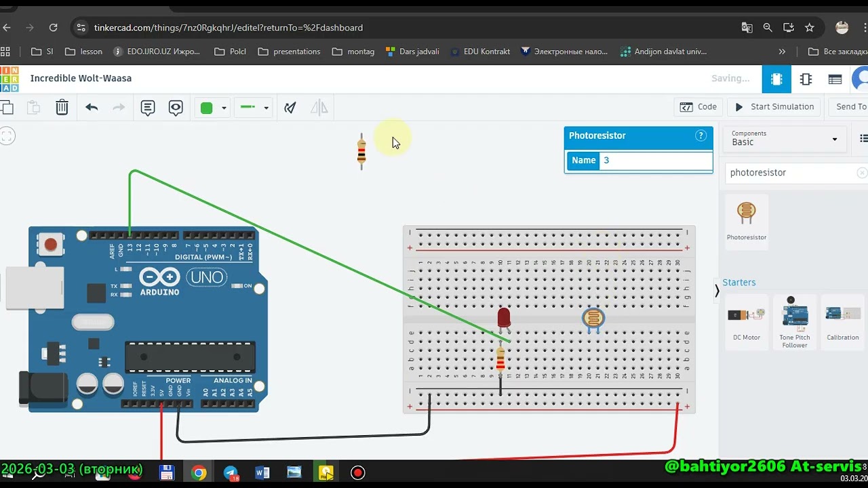Switch to schematic view
868x488 pixels.
[x=806, y=79]
